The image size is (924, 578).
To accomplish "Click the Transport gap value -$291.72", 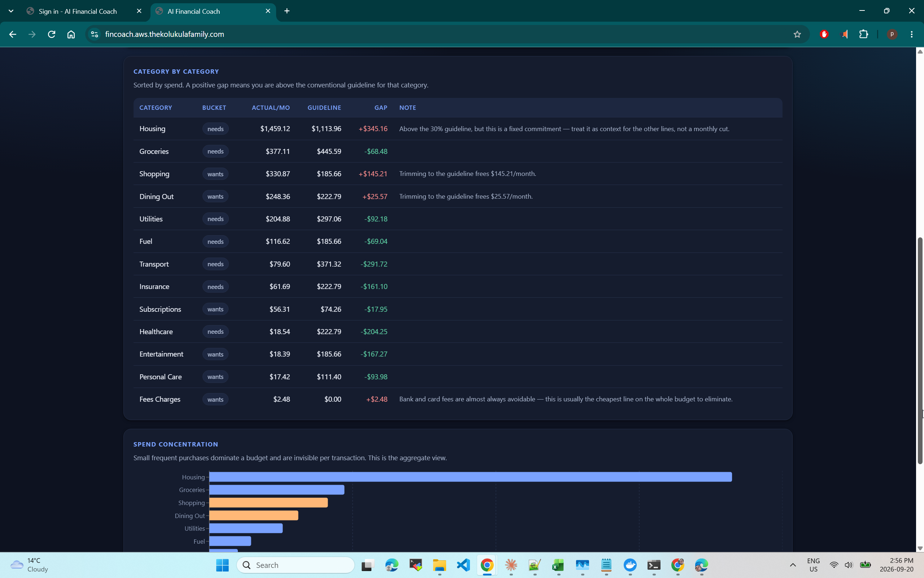I will [x=374, y=264].
